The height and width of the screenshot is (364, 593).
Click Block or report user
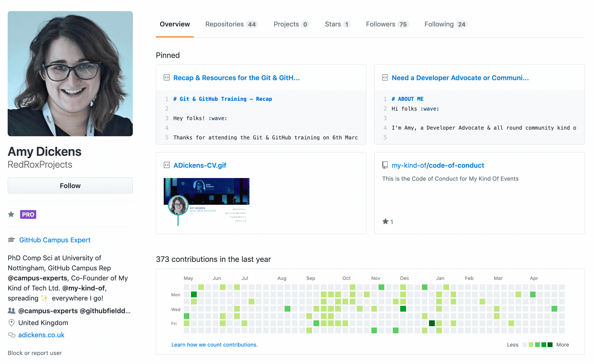pyautogui.click(x=35, y=353)
